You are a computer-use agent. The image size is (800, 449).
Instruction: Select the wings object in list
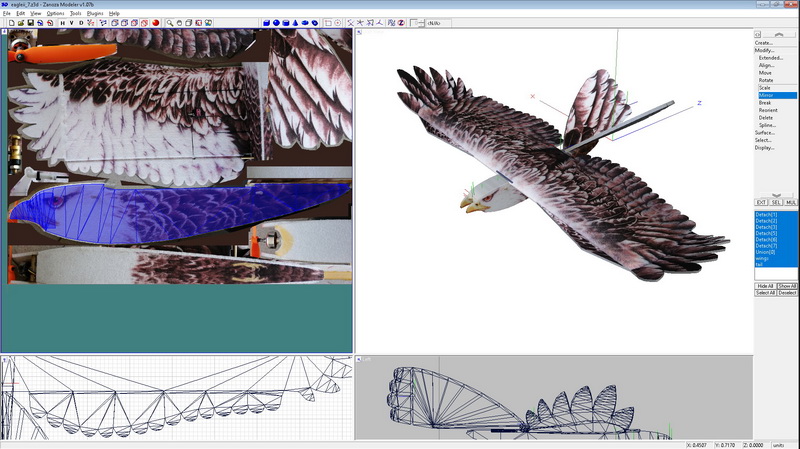point(762,257)
